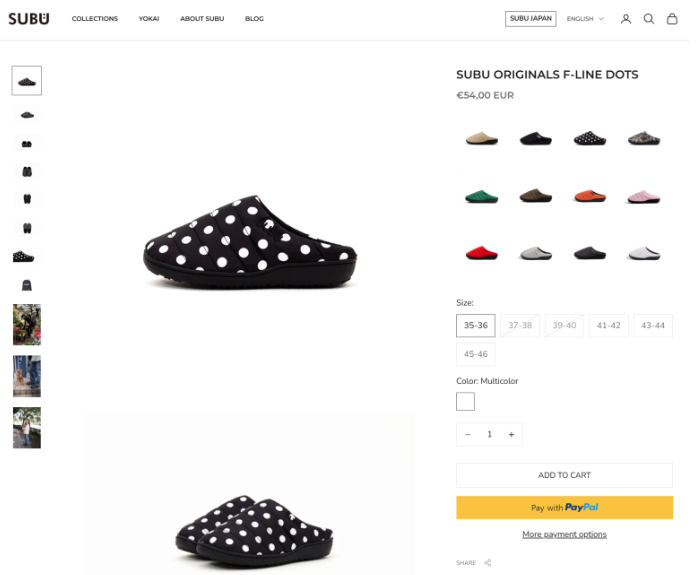This screenshot has width=699, height=575.
Task: Open the Collections menu
Action: [95, 19]
